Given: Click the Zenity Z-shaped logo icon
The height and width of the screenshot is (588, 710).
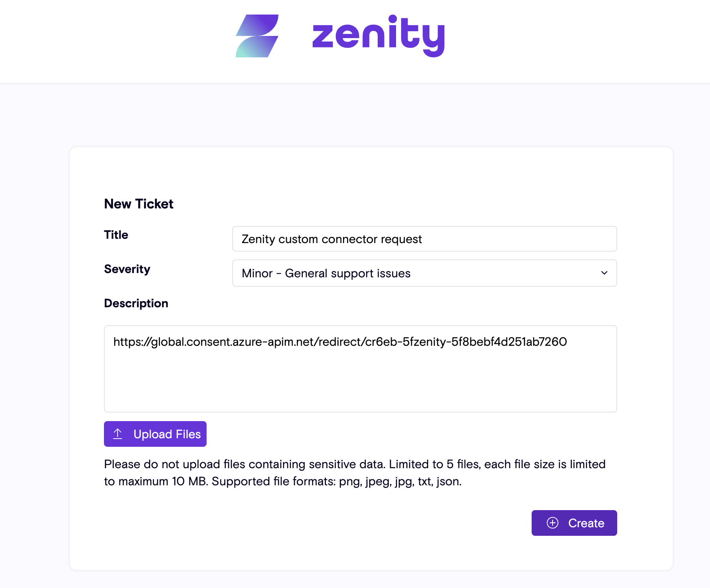Looking at the screenshot, I should 257,36.
